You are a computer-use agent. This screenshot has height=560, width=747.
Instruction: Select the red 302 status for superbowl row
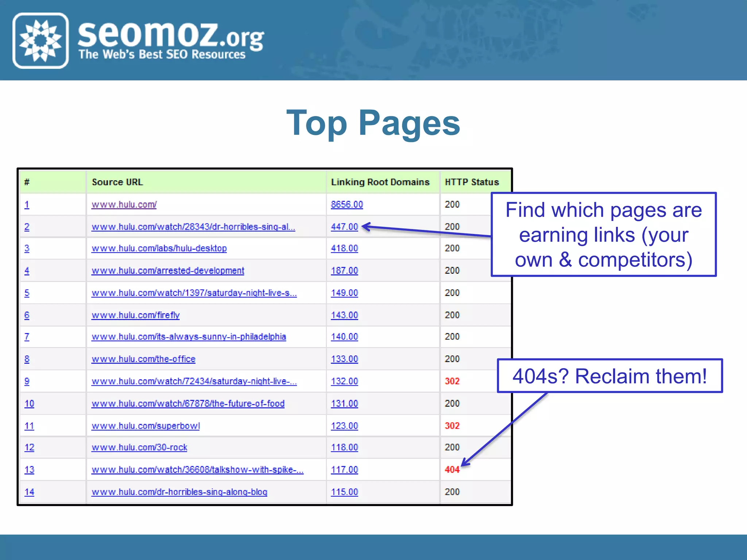pos(452,426)
